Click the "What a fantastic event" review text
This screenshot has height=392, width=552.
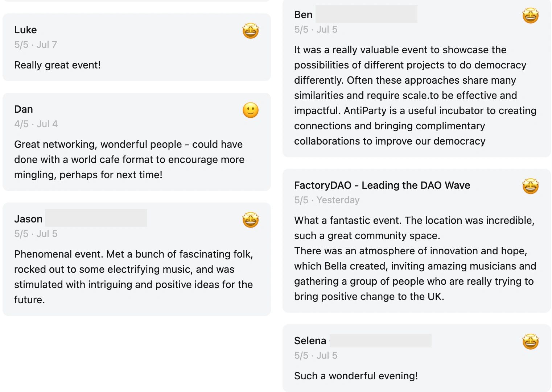[415, 258]
